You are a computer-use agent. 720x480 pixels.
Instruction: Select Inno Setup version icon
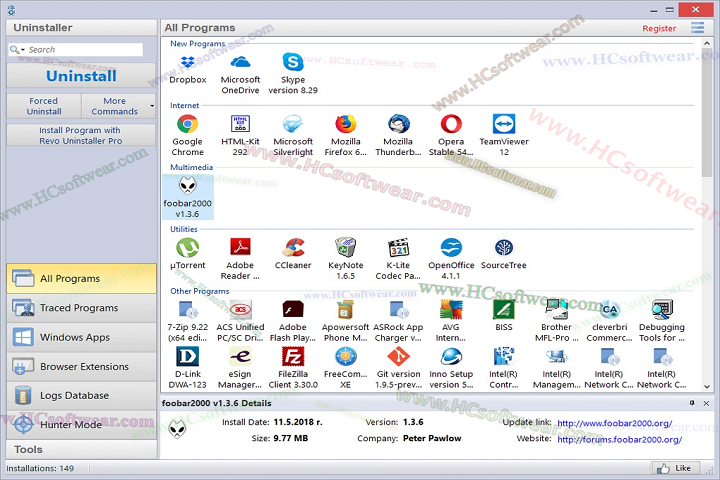[x=451, y=356]
